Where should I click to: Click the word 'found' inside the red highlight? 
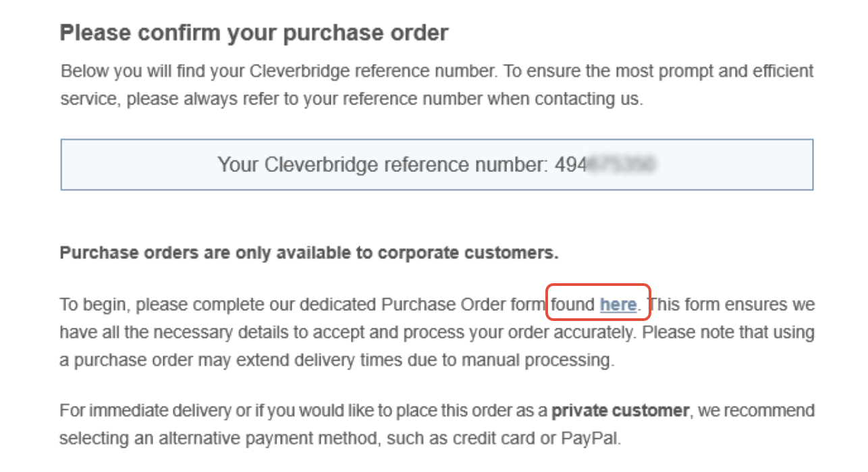pos(573,305)
